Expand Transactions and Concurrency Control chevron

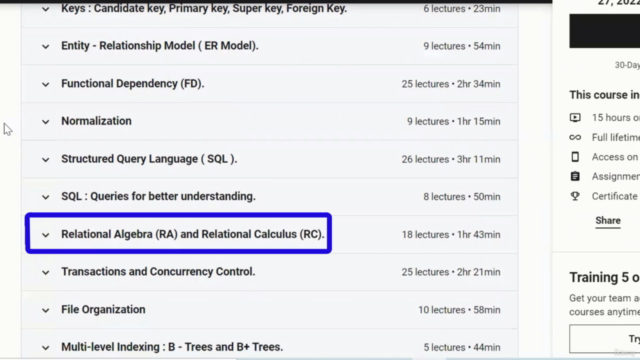click(x=45, y=272)
